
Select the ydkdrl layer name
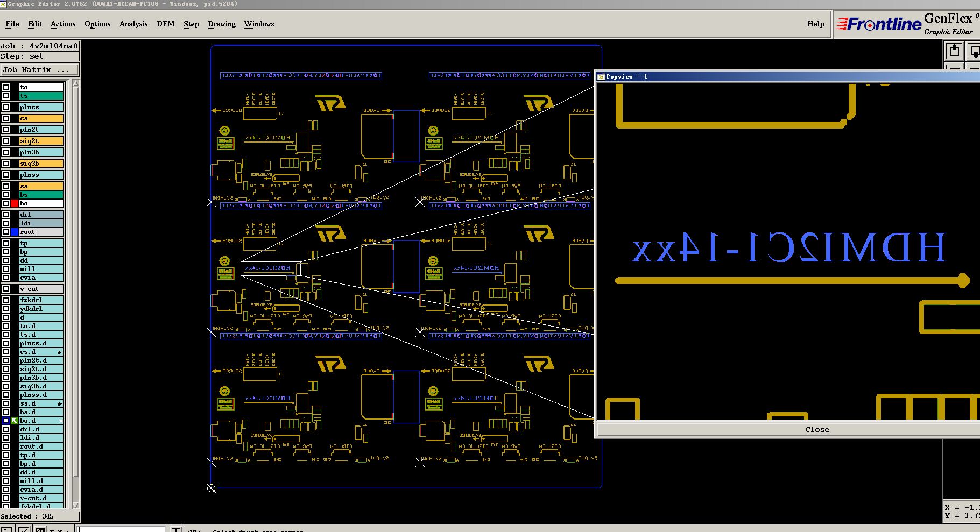(x=41, y=309)
